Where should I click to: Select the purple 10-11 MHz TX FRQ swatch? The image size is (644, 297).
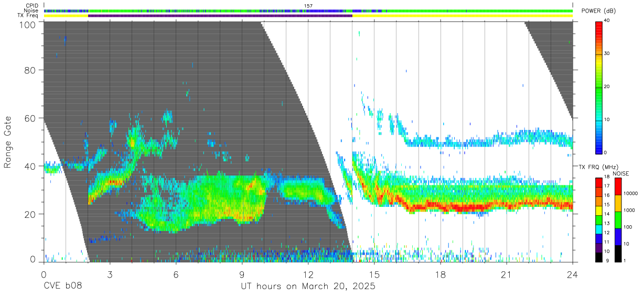click(x=599, y=247)
